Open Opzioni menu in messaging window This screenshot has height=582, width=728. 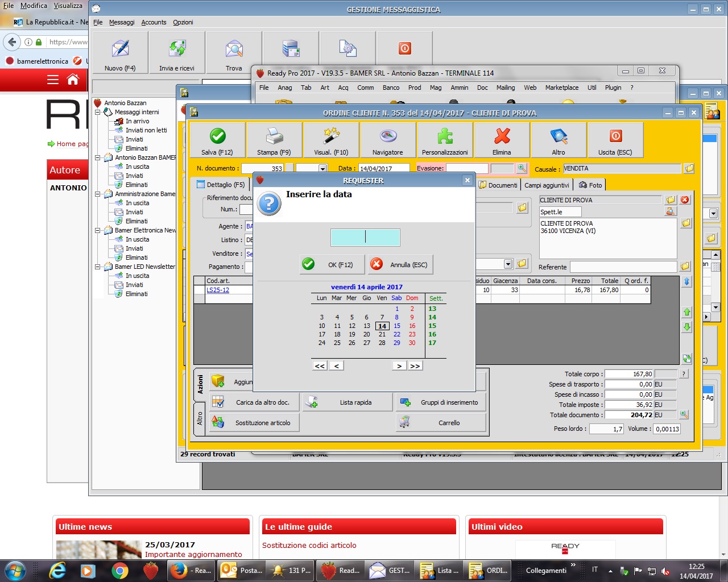183,22
